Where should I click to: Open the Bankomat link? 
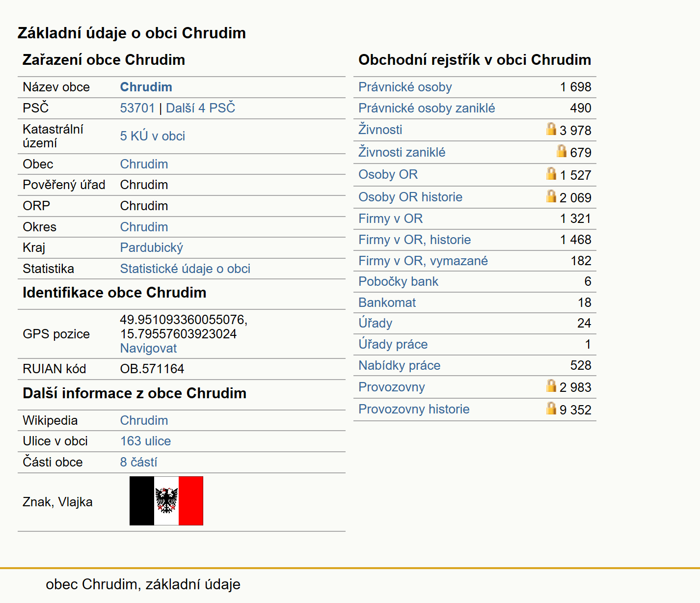[387, 302]
